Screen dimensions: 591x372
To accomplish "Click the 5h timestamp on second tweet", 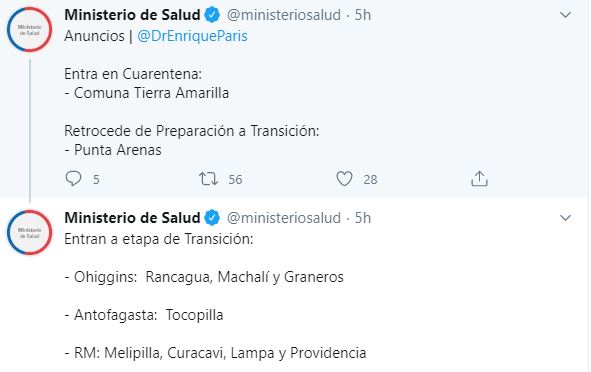I will (x=363, y=218).
